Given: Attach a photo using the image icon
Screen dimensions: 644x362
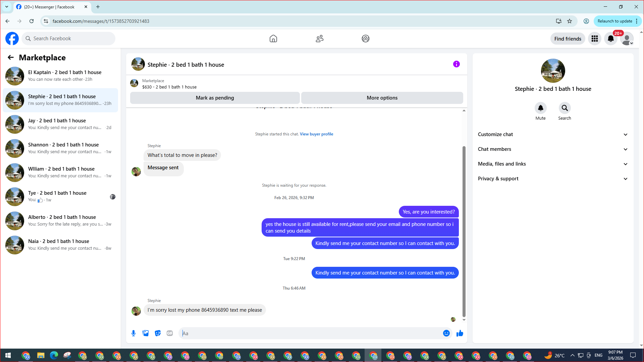Looking at the screenshot, I should [146, 333].
